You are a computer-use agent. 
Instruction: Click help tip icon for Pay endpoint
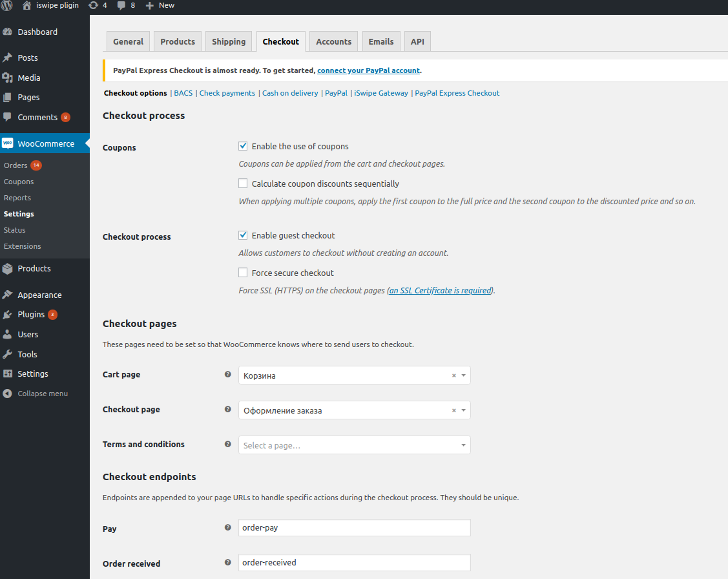tap(227, 527)
